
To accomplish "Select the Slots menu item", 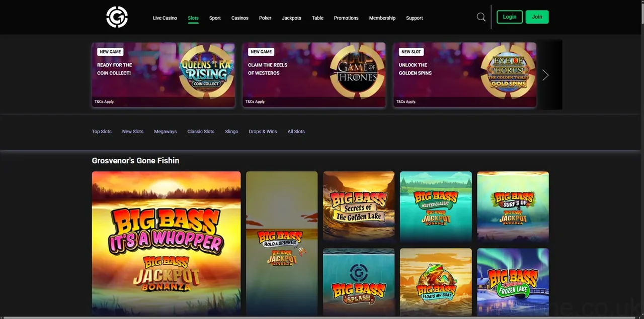I will pos(193,18).
